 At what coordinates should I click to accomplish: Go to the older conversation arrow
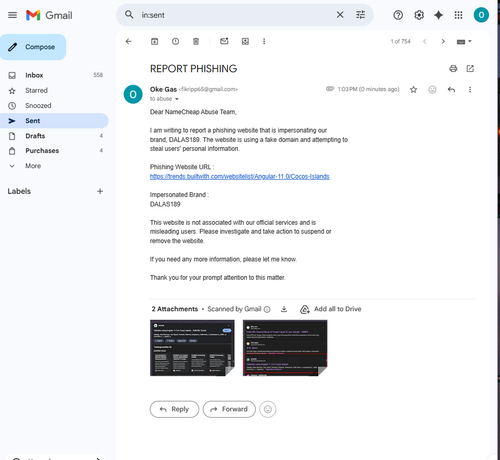click(443, 41)
